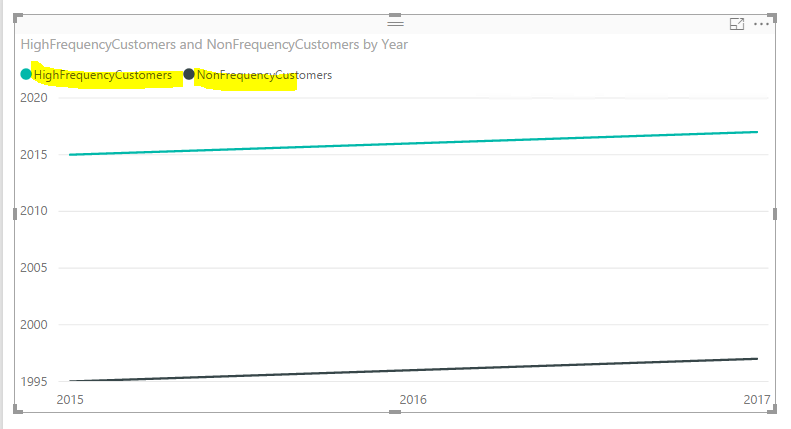791x429 pixels.
Task: Open Focus mode for the chart
Action: pos(737,24)
